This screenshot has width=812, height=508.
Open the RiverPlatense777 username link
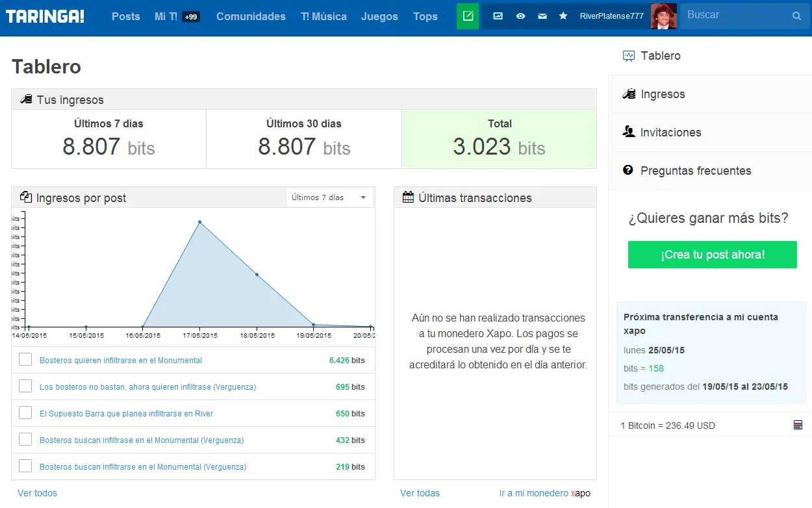[612, 16]
